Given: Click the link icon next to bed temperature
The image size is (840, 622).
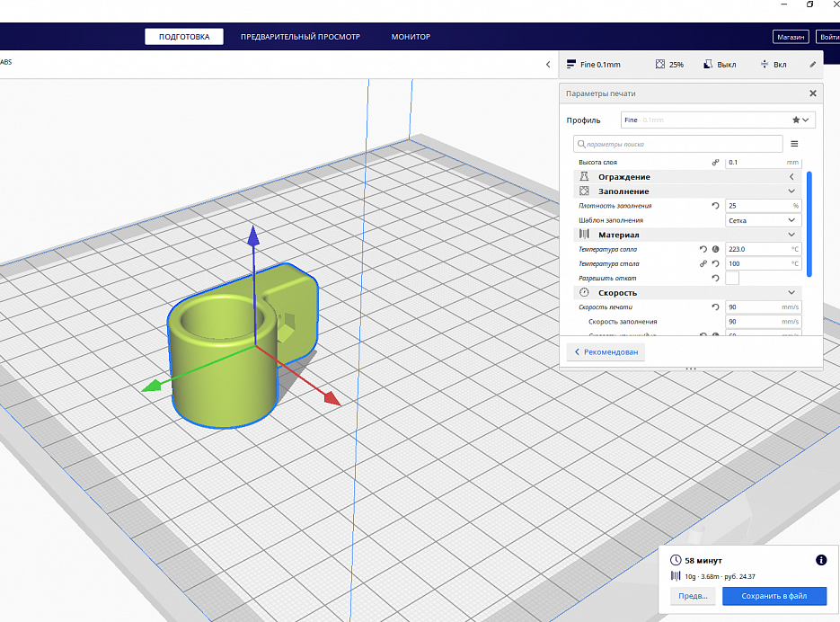Looking at the screenshot, I should click(703, 263).
